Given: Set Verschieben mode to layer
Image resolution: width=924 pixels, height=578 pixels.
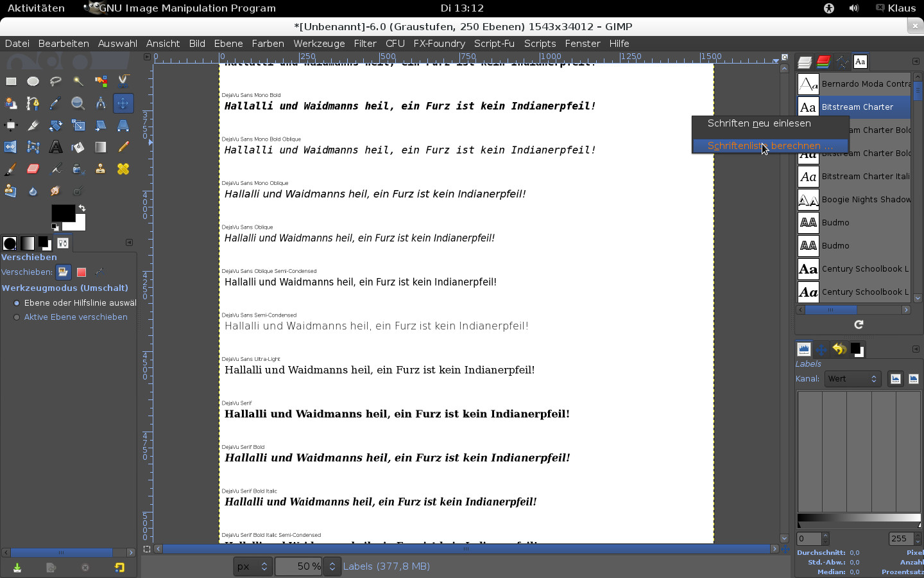Looking at the screenshot, I should click(x=63, y=272).
